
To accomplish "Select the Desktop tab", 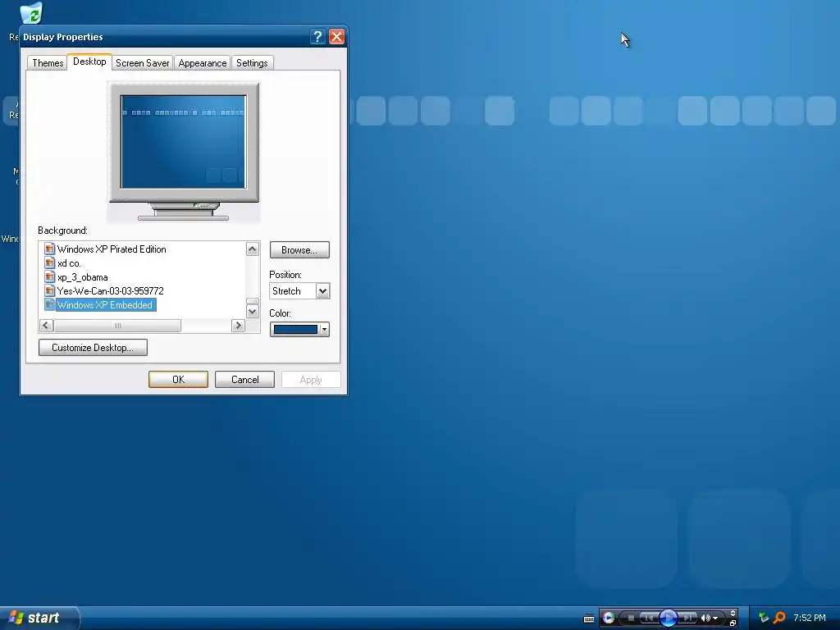I will click(89, 62).
